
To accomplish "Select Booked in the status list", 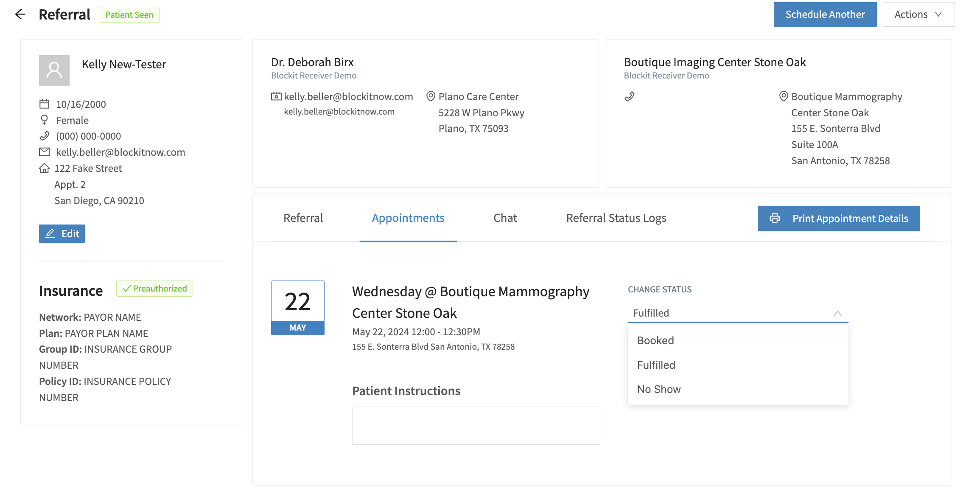I will coord(655,340).
